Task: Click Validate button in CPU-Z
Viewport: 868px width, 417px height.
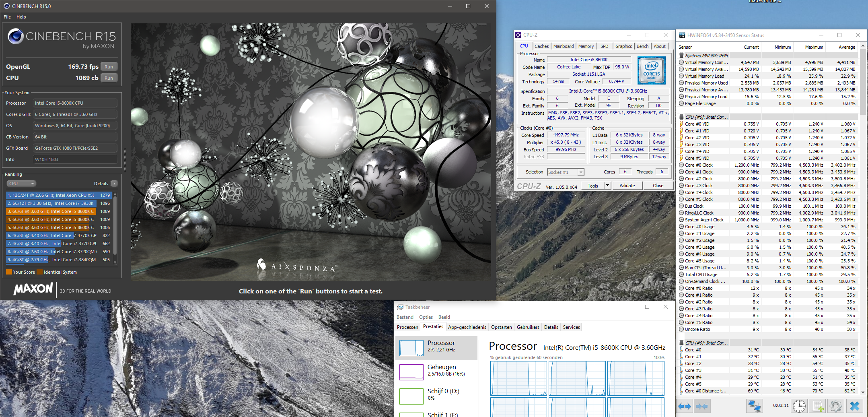Action: pos(627,186)
